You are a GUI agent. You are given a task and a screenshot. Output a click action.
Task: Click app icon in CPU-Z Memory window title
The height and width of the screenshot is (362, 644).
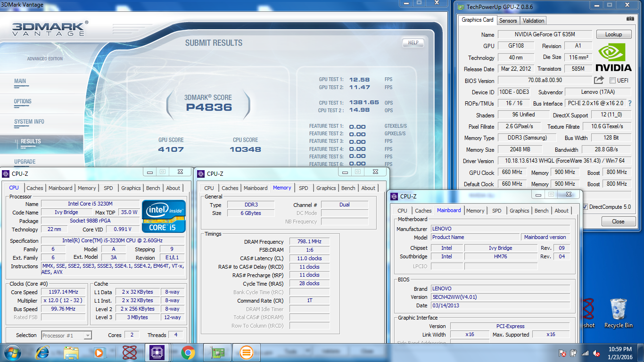point(201,173)
